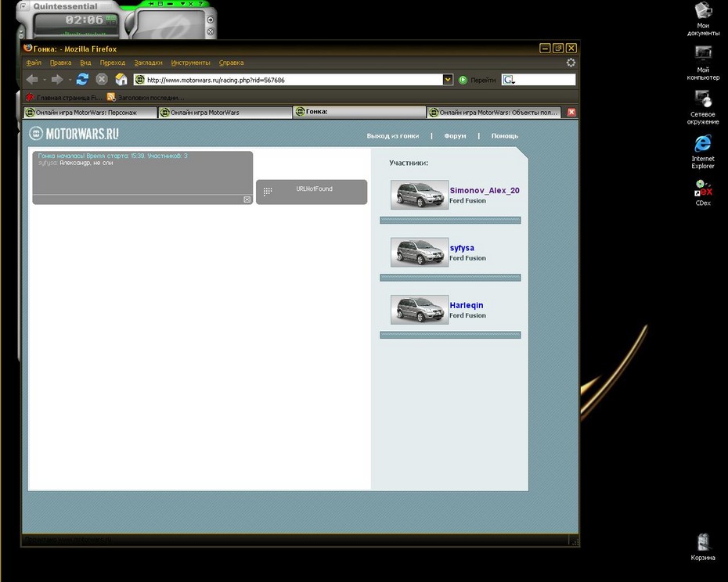
Task: Click the Участники: heading
Action: pyautogui.click(x=409, y=163)
